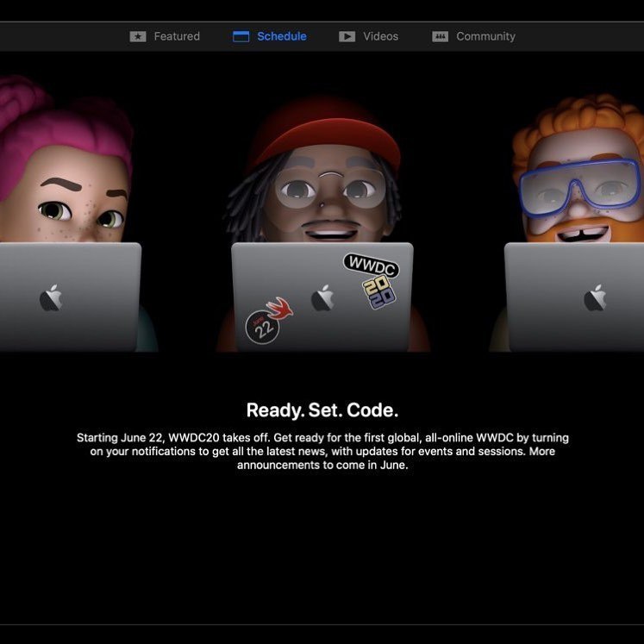This screenshot has width=644, height=644.
Task: Switch to the Videos tab
Action: pos(368,36)
